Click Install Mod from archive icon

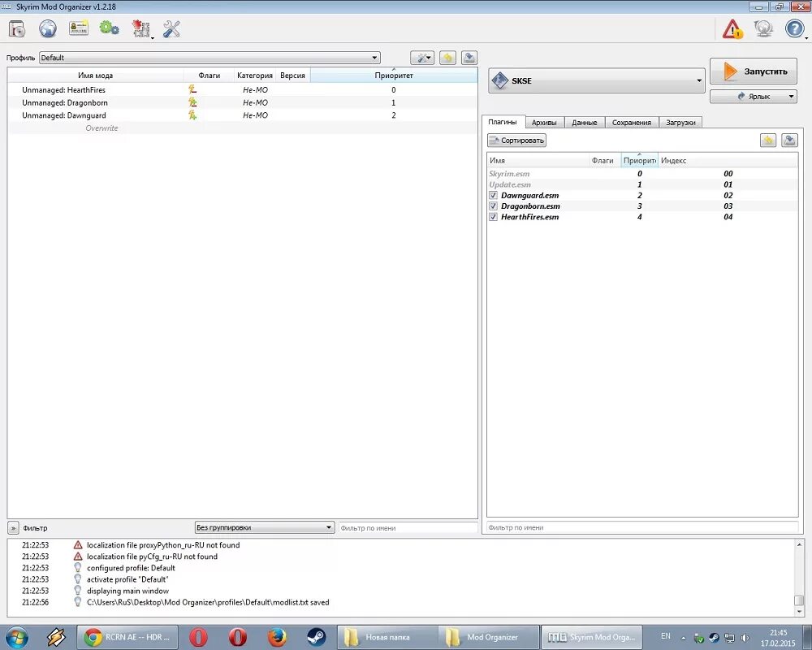click(x=17, y=29)
